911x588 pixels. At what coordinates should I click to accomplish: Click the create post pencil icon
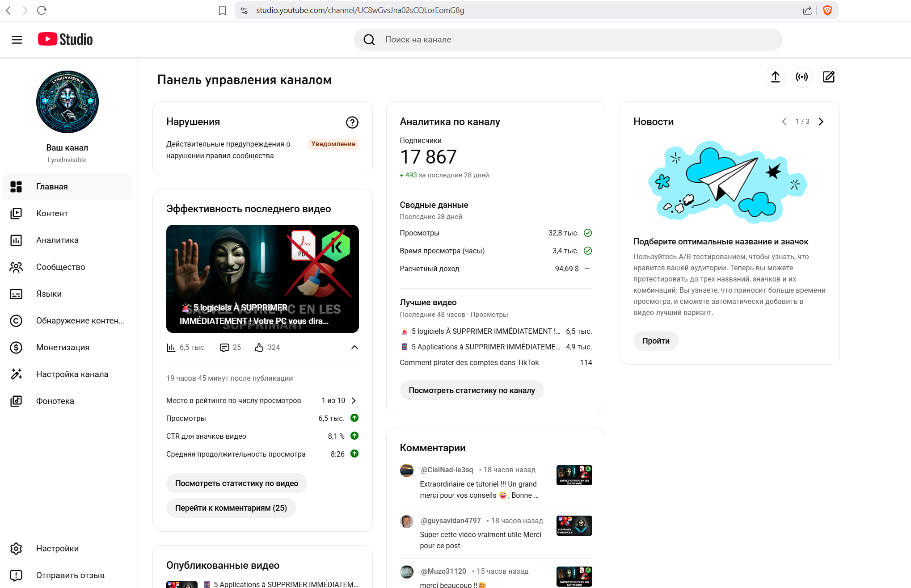tap(828, 77)
